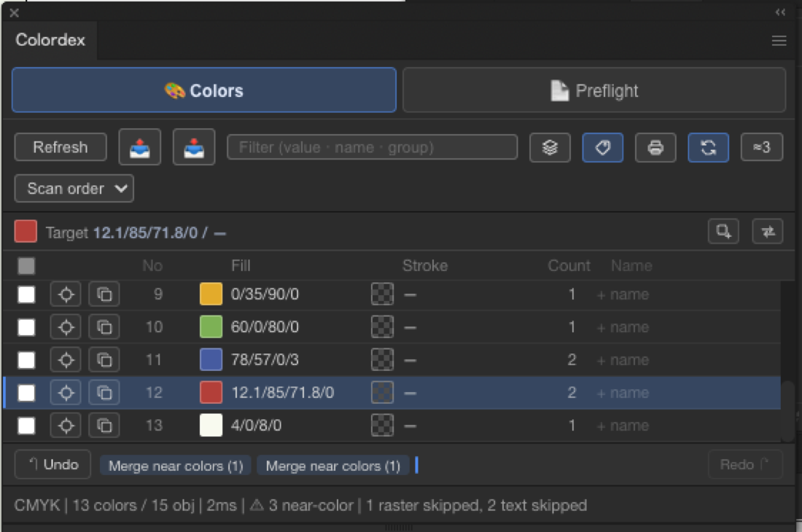Check the checkbox for row 13
The image size is (802, 532).
[26, 425]
